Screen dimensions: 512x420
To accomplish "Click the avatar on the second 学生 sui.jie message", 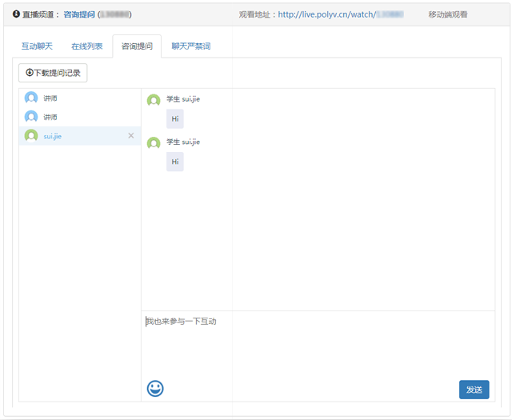I will [x=154, y=142].
